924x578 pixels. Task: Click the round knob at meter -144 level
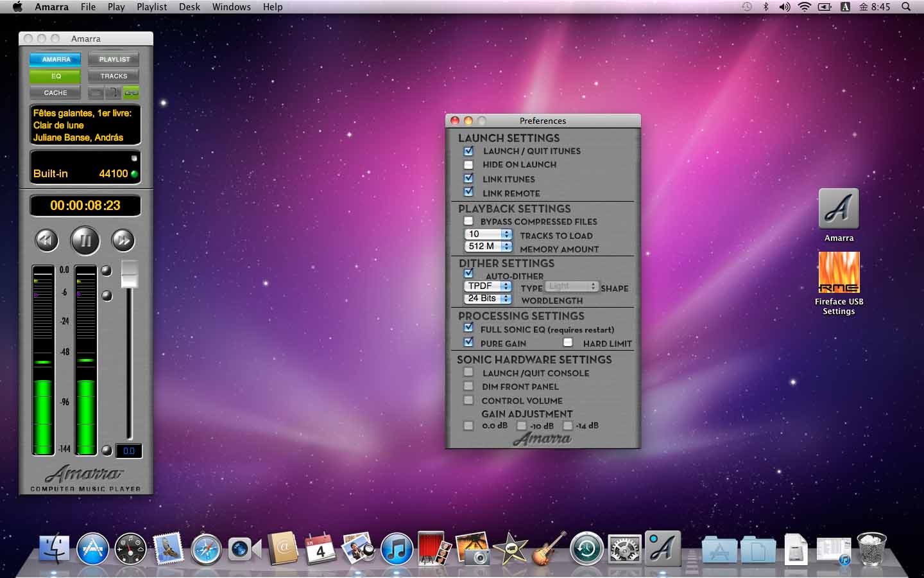point(107,450)
